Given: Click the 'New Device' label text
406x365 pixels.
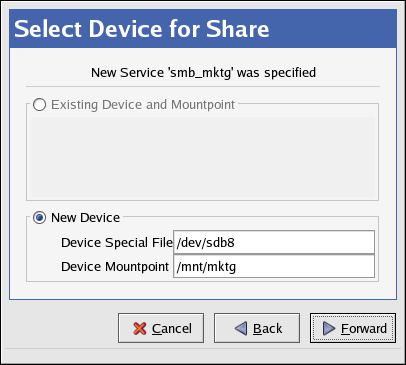Looking at the screenshot, I should point(85,218).
